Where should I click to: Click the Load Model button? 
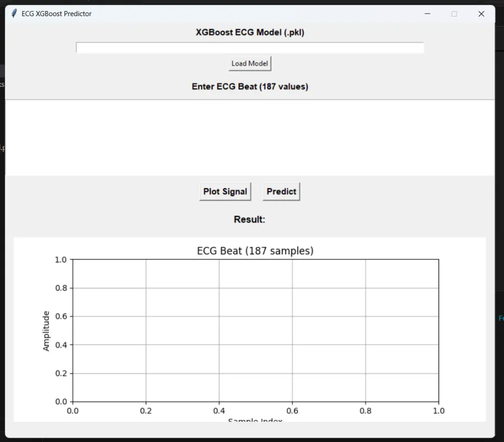pos(250,64)
